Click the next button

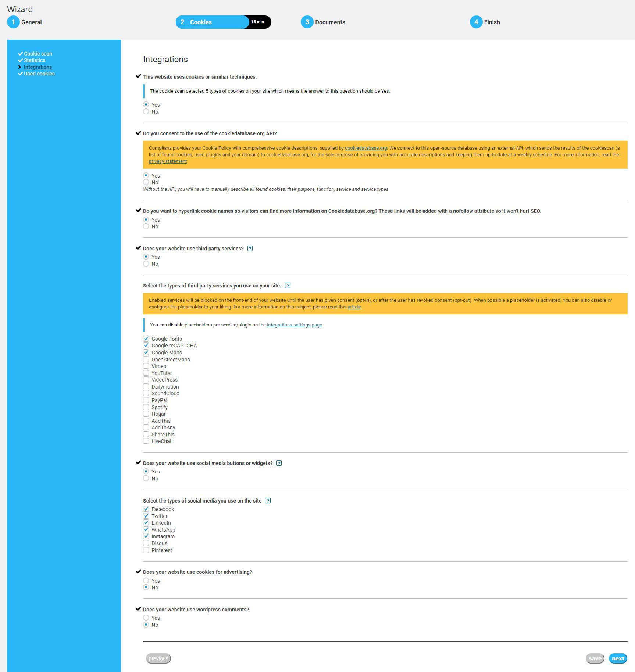click(618, 658)
